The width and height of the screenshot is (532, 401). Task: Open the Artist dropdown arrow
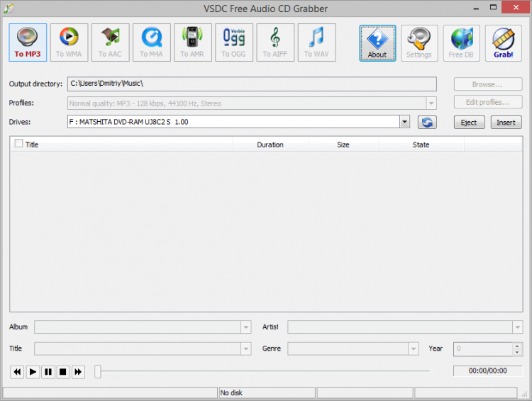[x=517, y=327]
